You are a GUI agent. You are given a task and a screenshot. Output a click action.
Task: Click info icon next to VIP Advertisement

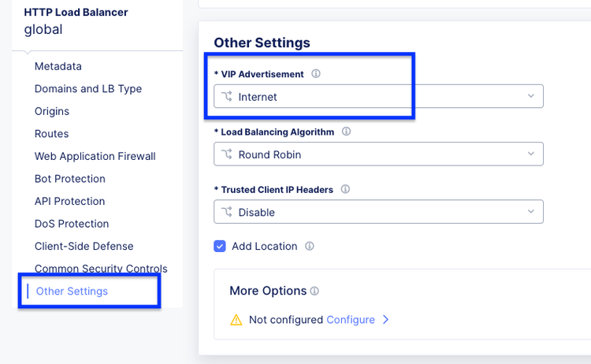point(316,74)
